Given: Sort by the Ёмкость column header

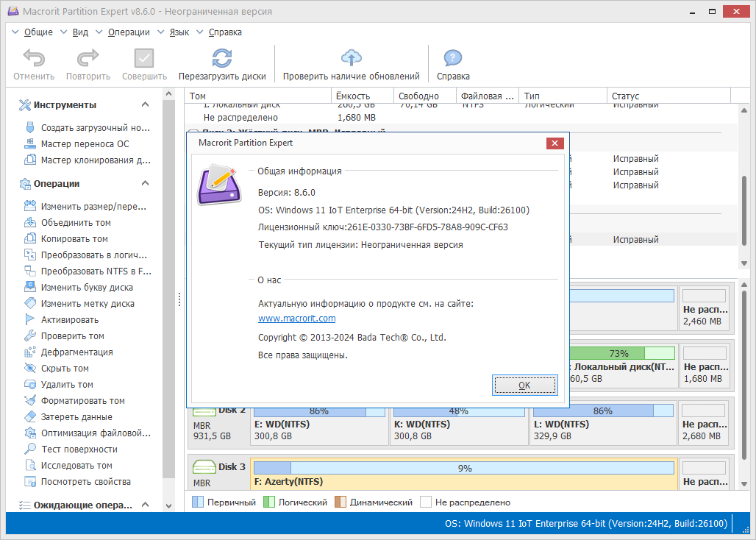Looking at the screenshot, I should pos(363,96).
